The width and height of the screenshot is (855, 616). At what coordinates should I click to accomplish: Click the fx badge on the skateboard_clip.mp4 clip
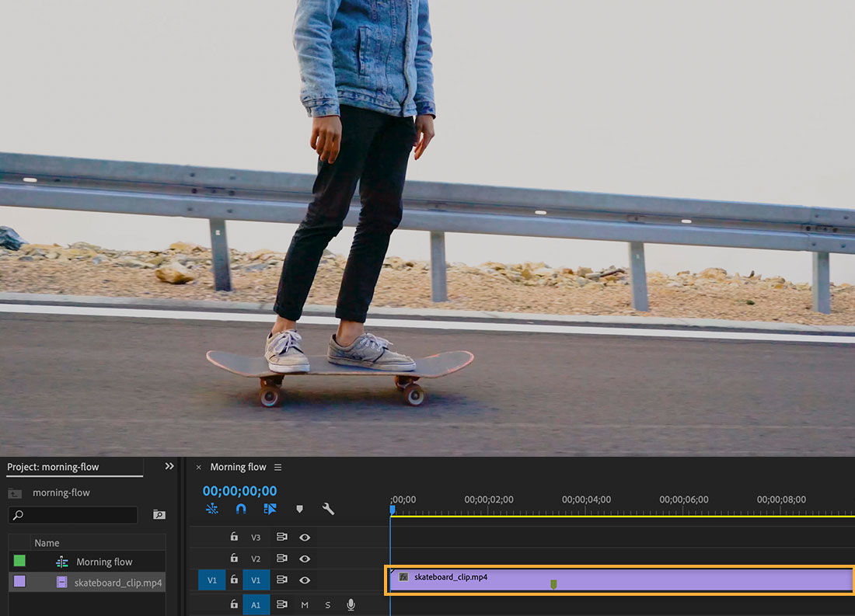coord(405,577)
